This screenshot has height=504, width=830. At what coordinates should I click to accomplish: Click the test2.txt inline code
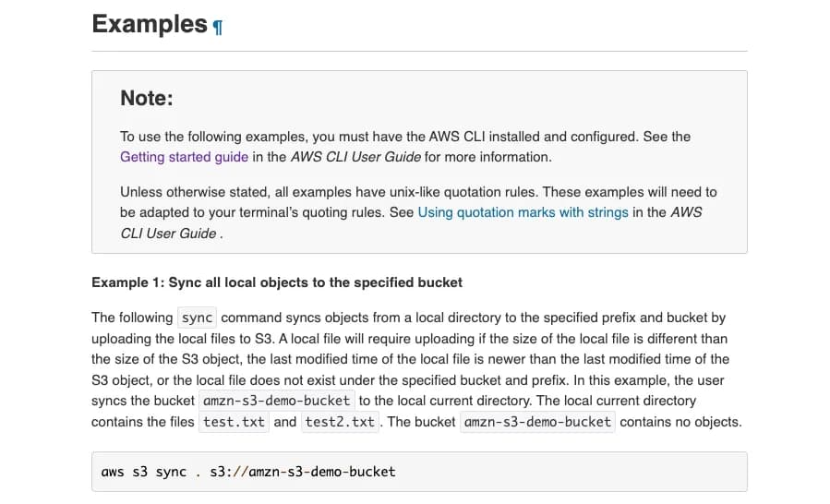pyautogui.click(x=340, y=422)
